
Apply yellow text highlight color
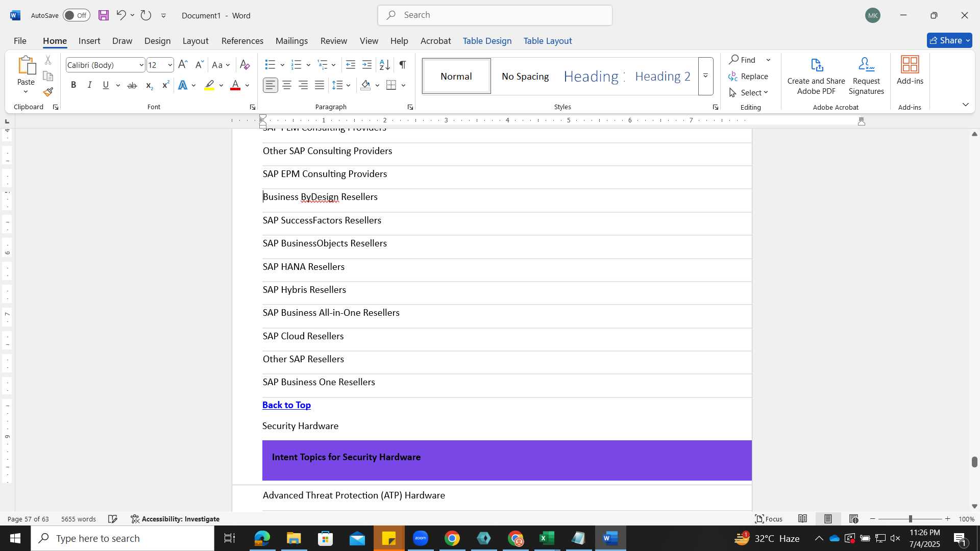click(x=209, y=85)
